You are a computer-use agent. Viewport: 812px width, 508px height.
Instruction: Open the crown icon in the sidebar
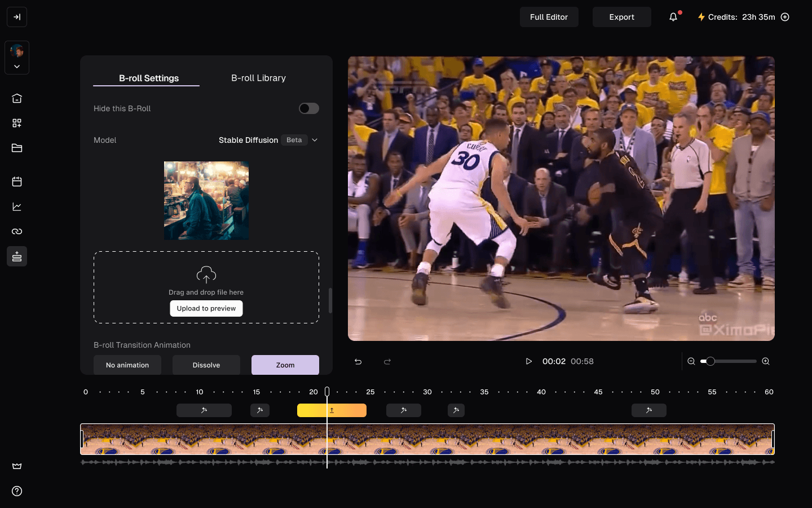[17, 466]
